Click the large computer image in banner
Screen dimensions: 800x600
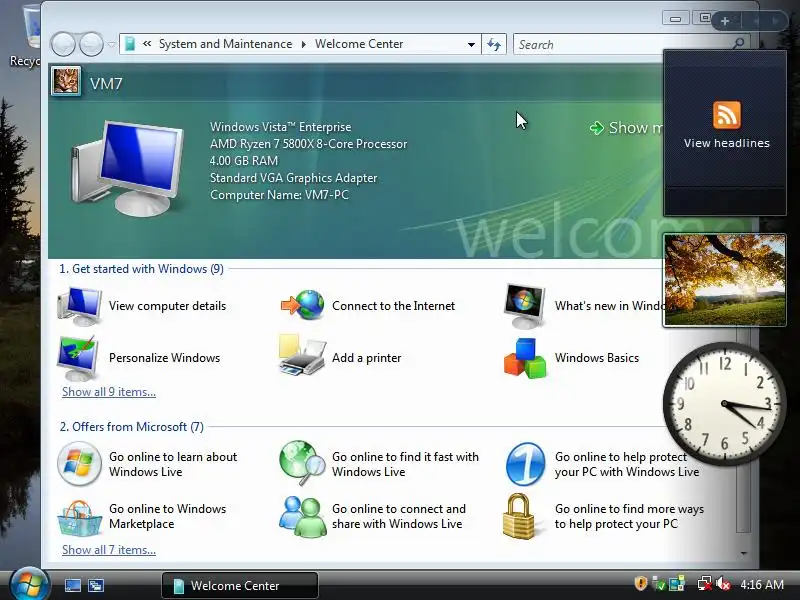[x=127, y=167]
